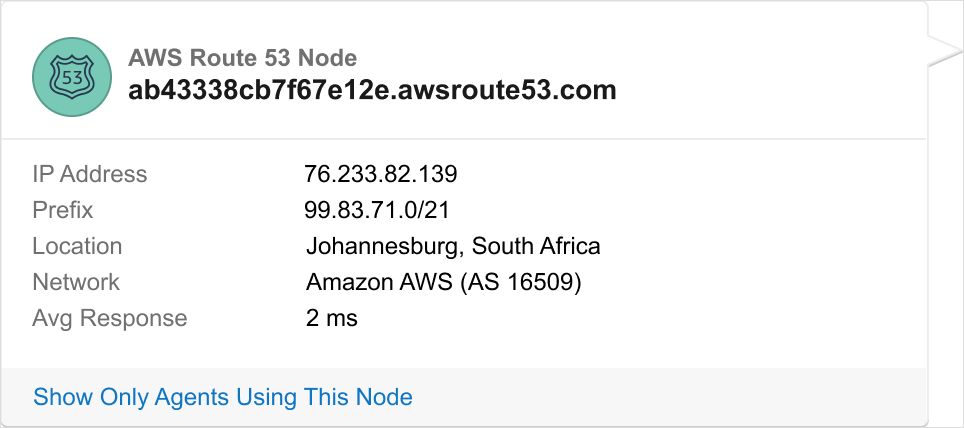This screenshot has height=428, width=964.
Task: Select the 2 ms response value
Action: tap(332, 318)
